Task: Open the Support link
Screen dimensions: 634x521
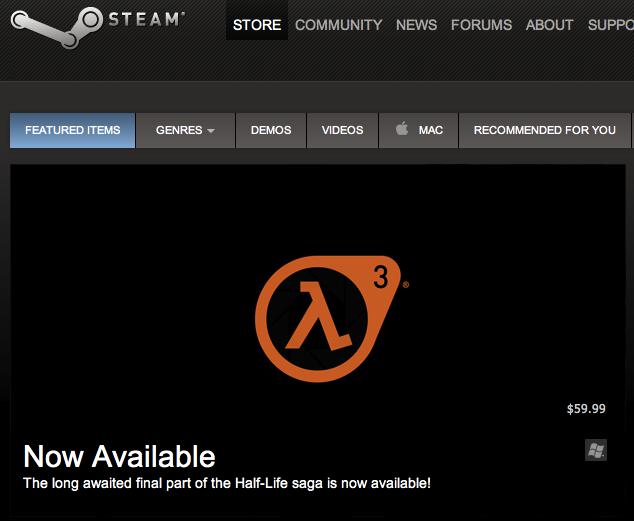Action: click(611, 25)
